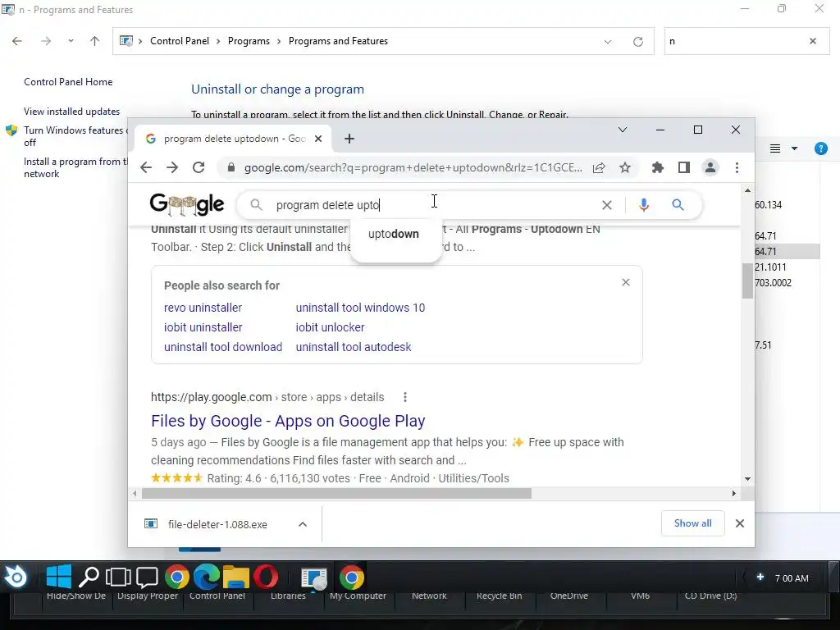
Task: Click vertical scrollbar thumb in Chrome
Action: (x=747, y=281)
